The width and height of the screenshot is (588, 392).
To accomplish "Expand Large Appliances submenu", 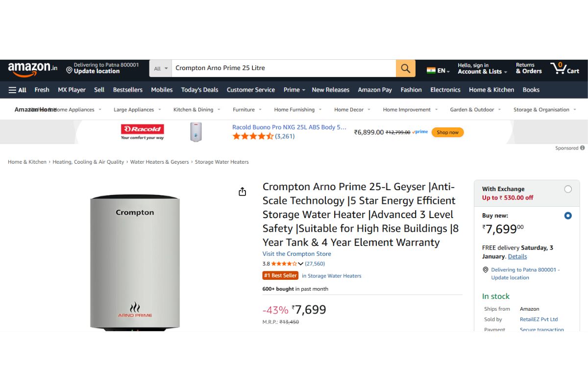I will (137, 110).
